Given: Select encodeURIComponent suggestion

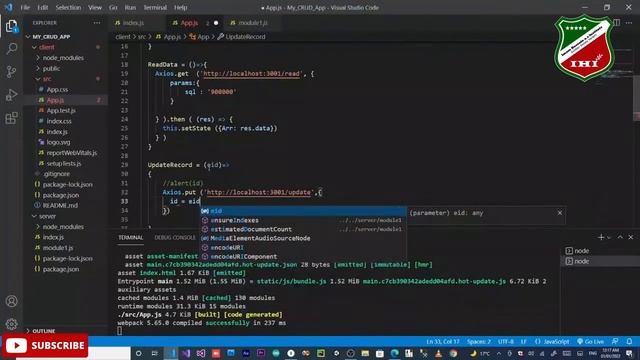Looking at the screenshot, I should click(303, 257).
